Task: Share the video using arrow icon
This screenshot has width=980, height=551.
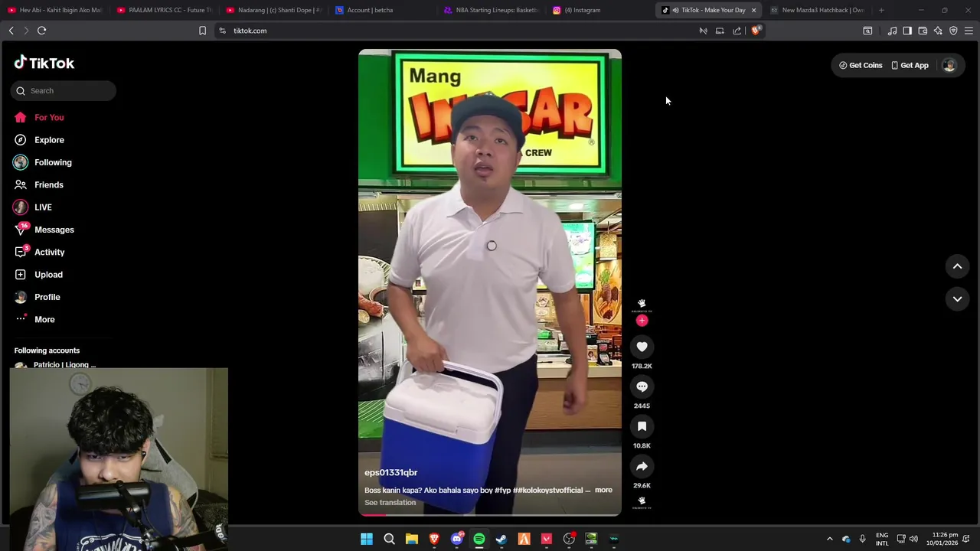Action: [x=642, y=466]
